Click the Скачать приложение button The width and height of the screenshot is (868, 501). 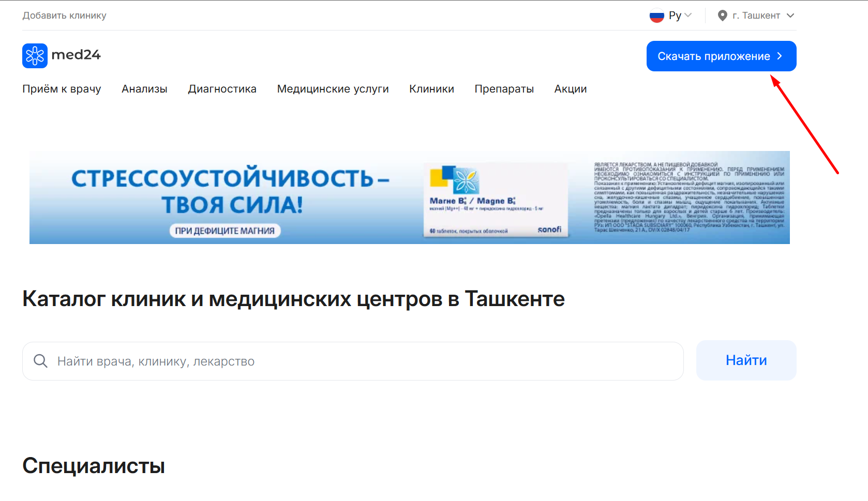point(721,56)
